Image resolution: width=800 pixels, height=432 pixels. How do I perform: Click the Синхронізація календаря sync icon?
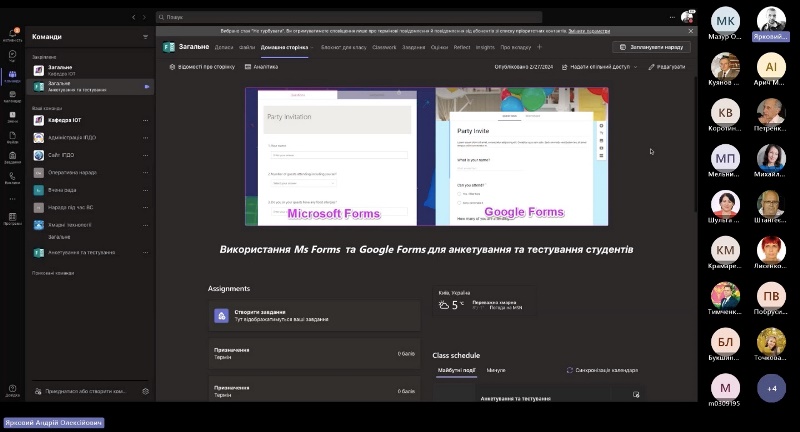pos(570,370)
